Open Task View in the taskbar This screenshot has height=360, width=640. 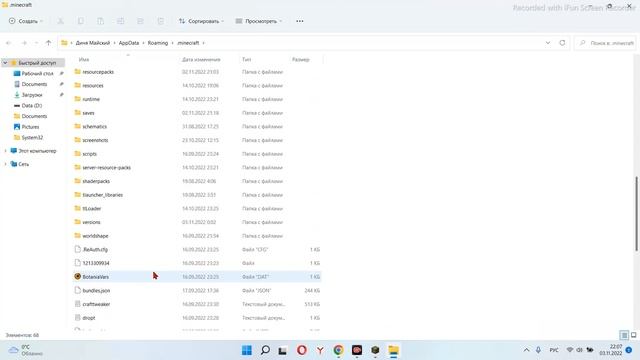(x=282, y=350)
